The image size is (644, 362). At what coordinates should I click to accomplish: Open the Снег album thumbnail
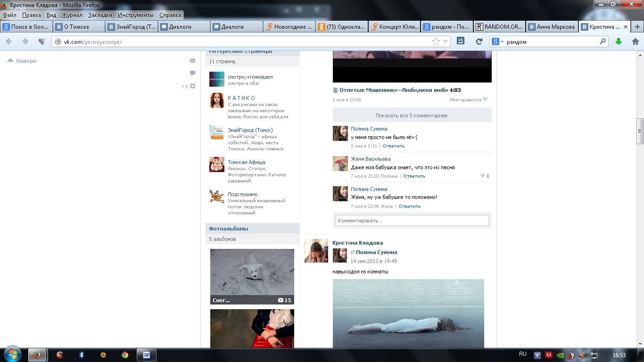click(x=252, y=277)
